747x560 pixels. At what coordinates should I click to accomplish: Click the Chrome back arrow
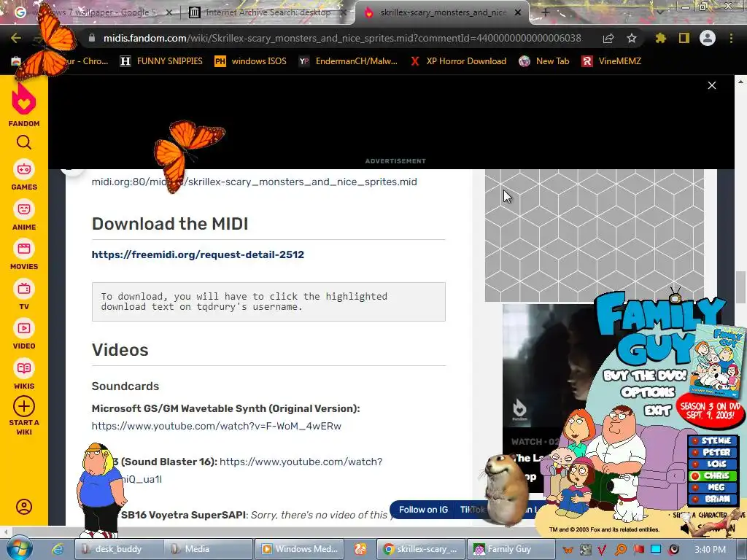coord(16,38)
